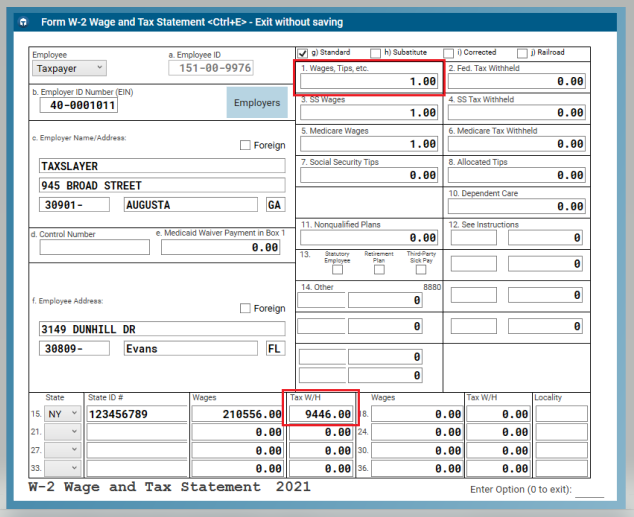Click the 3149 DUNHILL DR address field
The height and width of the screenshot is (517, 634).
[162, 329]
